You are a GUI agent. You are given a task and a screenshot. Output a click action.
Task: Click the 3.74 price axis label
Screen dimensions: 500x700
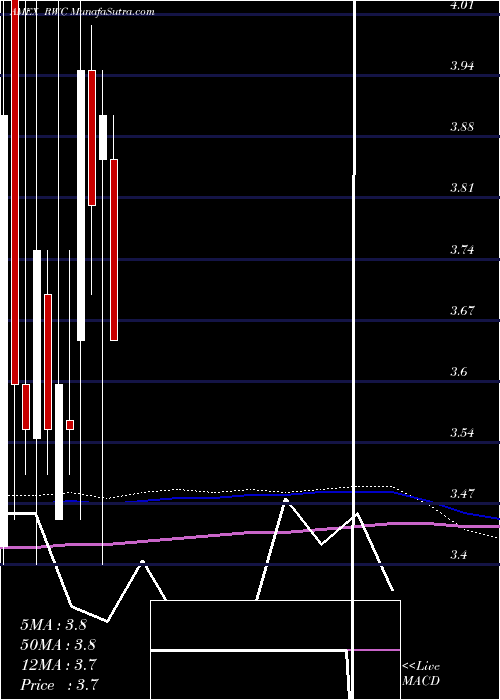(x=462, y=250)
